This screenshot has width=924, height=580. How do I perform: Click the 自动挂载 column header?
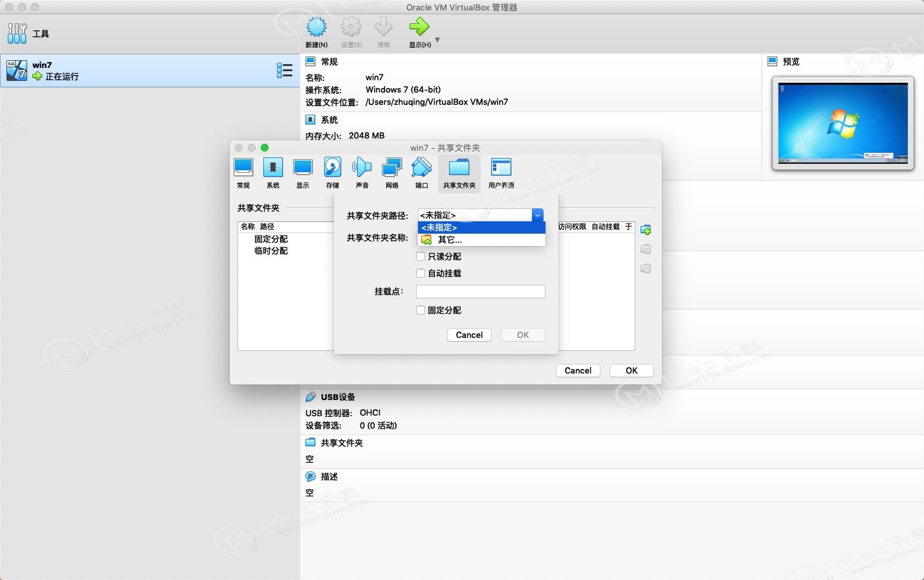point(606,227)
